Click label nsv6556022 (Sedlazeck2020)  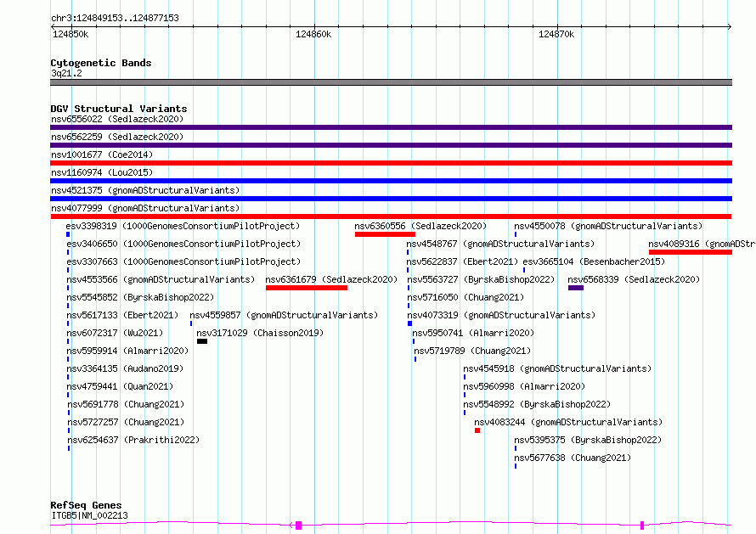tap(117, 119)
